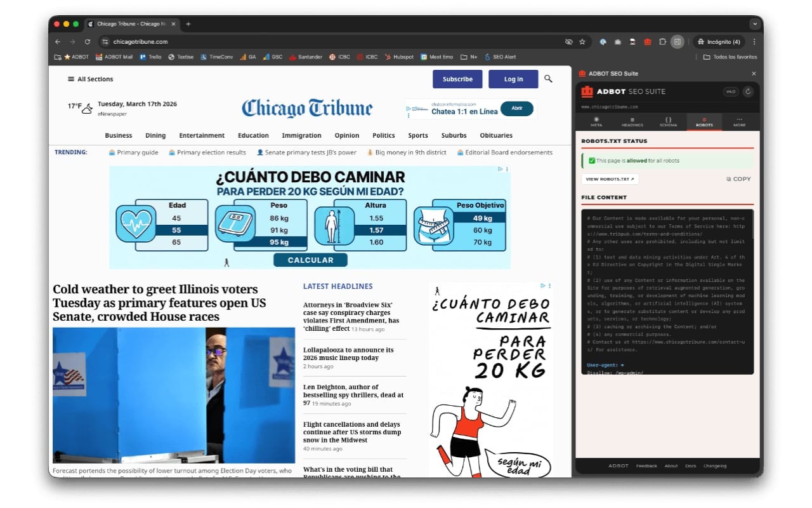Viewport: 812px width, 508px height.
Task: Copy robots.txt content with COPY
Action: pos(738,179)
